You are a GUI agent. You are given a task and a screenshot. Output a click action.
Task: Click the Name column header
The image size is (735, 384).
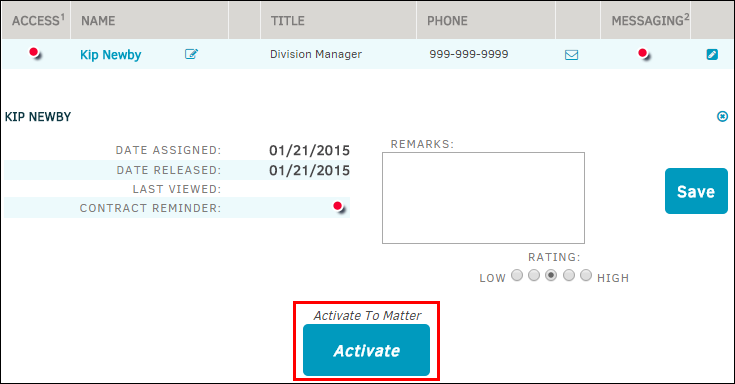[98, 21]
